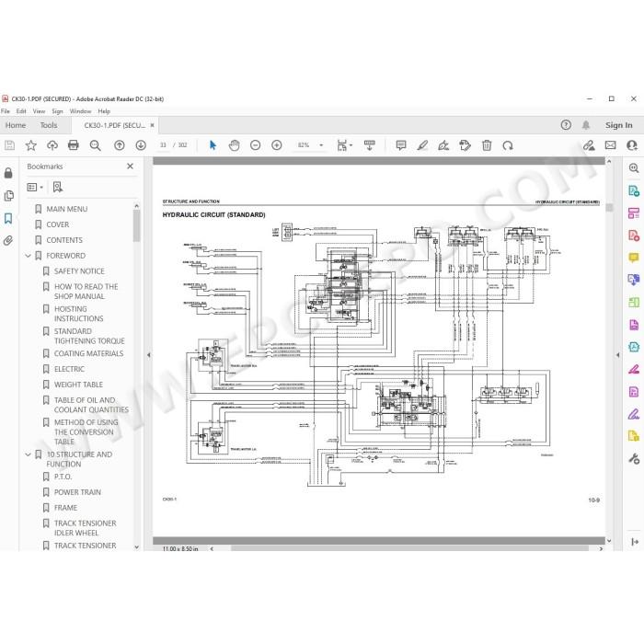Jump to CONTENTS bookmark
Viewport: 644px width, 644px height.
tap(64, 240)
